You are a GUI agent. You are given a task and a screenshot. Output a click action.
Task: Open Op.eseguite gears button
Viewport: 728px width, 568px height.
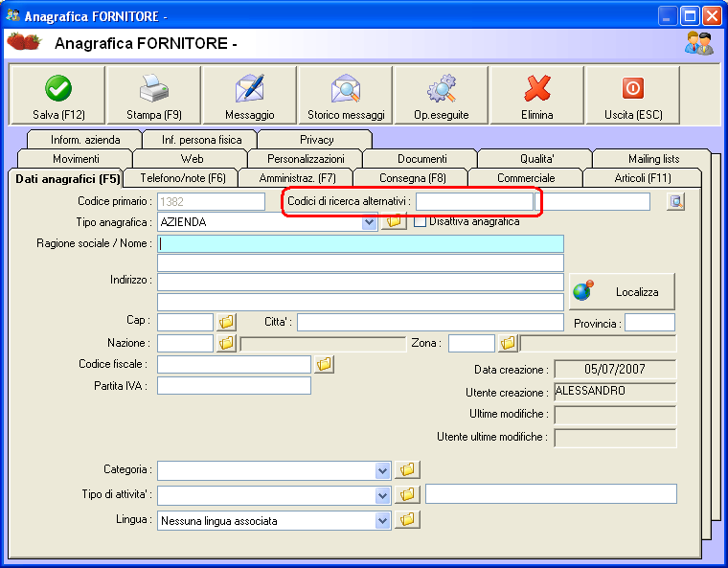tap(442, 95)
